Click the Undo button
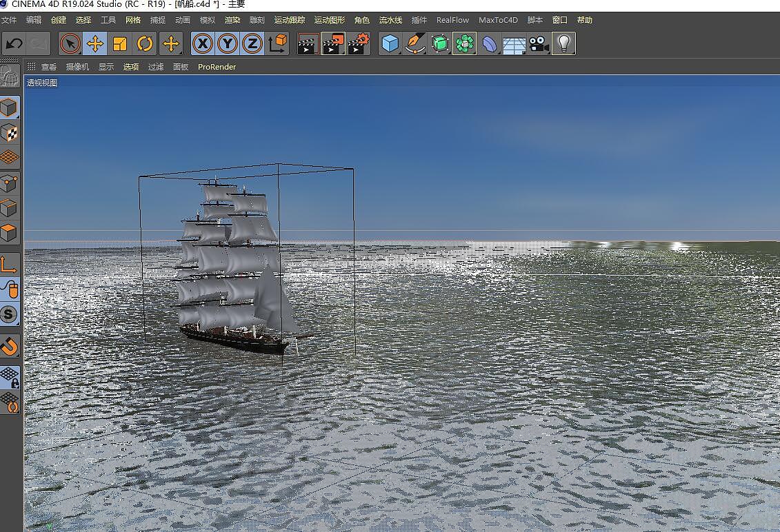The image size is (780, 532). click(x=12, y=43)
